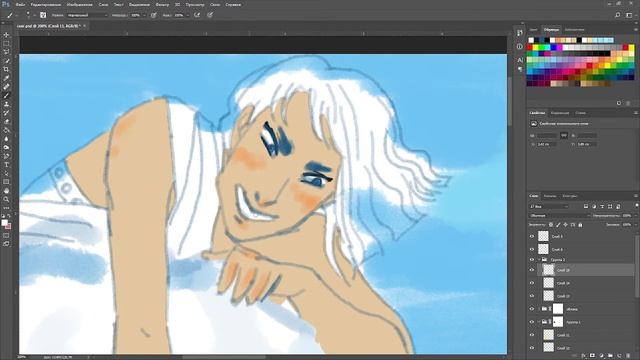
Task: Select the Zoom tool
Action: pyautogui.click(x=6, y=199)
